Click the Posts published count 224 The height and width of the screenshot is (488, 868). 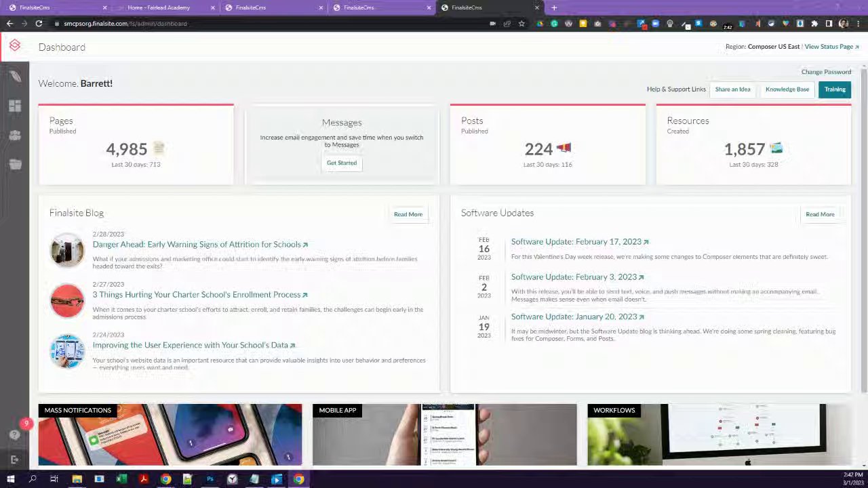point(538,149)
